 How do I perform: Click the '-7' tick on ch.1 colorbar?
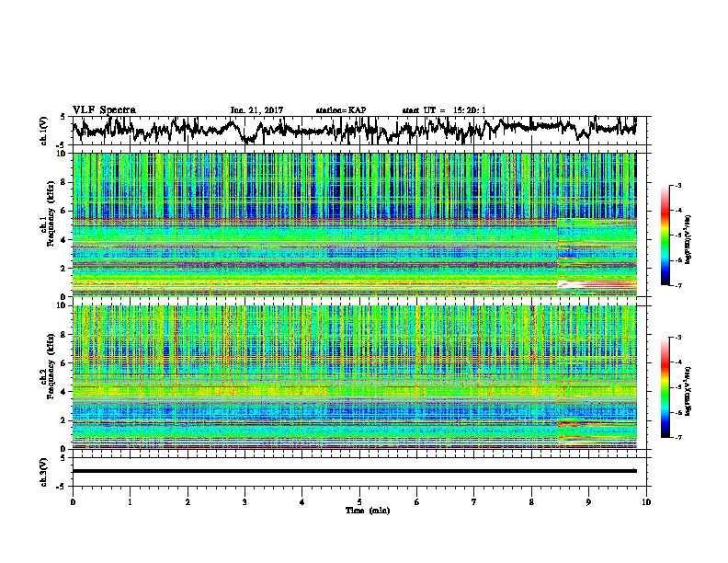coord(678,285)
